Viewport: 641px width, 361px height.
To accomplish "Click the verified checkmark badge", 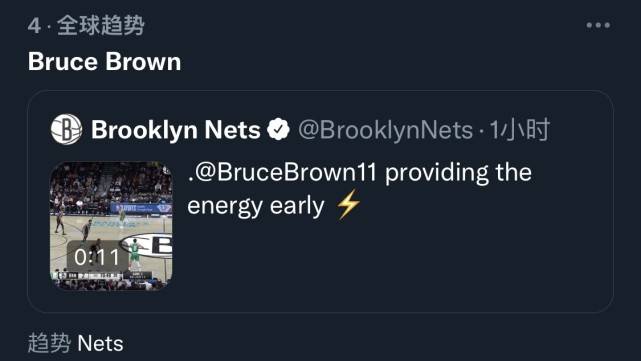I will [278, 130].
